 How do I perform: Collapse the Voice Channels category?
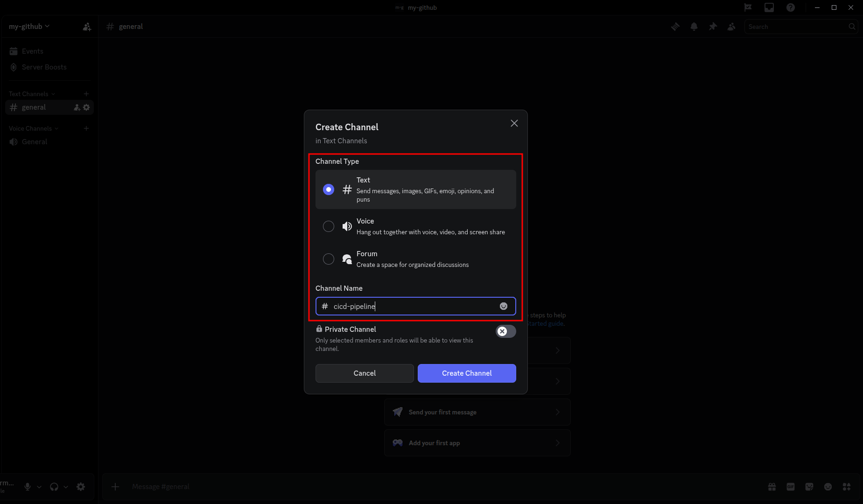pos(34,128)
